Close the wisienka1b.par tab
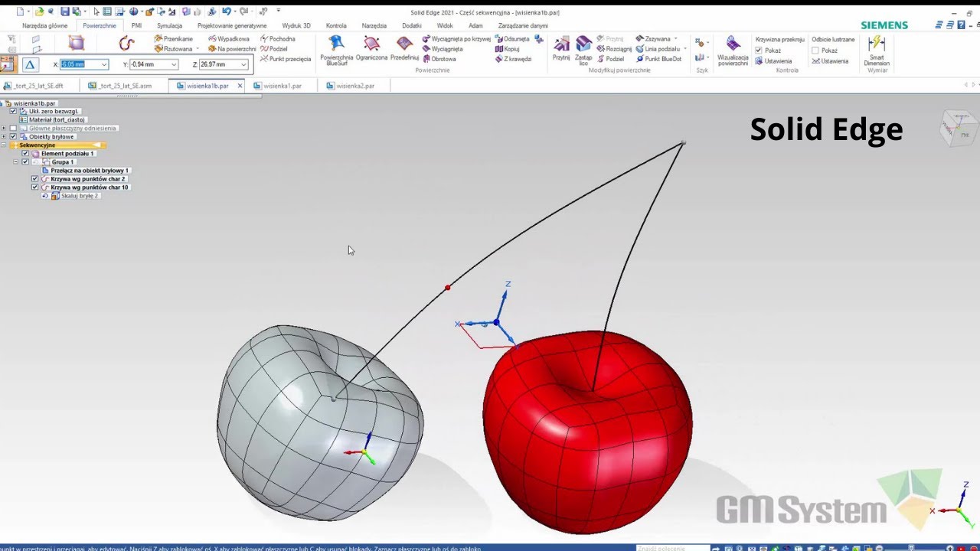This screenshot has width=980, height=551. (x=240, y=86)
